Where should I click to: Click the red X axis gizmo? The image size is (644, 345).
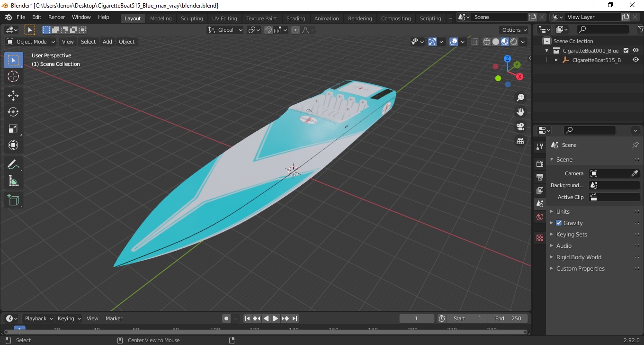pos(519,76)
